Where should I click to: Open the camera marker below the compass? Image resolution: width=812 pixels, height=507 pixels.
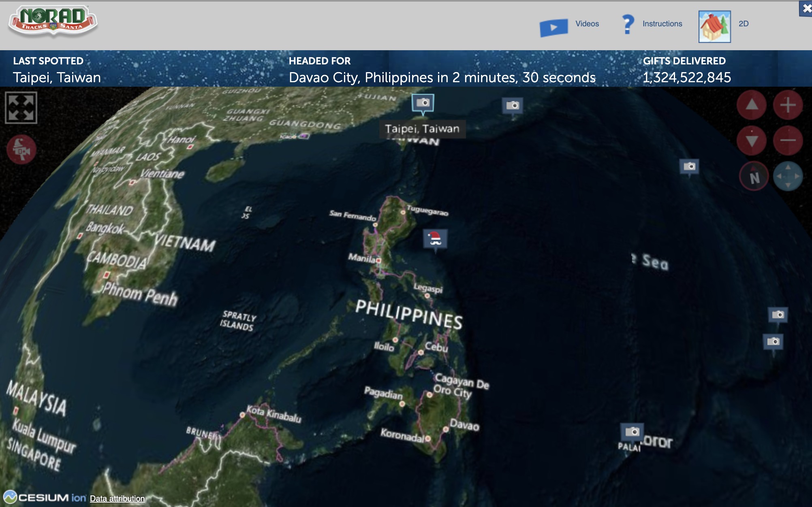[x=689, y=167]
